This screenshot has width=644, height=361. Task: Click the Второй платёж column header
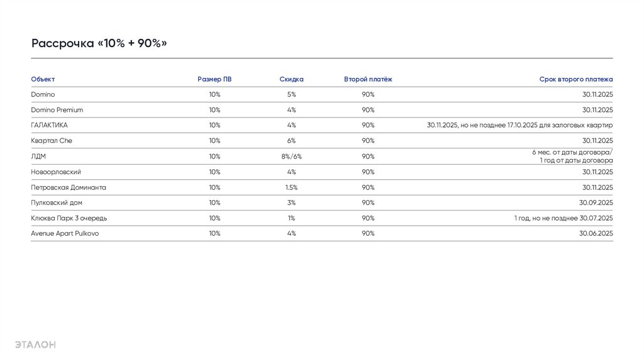(368, 79)
